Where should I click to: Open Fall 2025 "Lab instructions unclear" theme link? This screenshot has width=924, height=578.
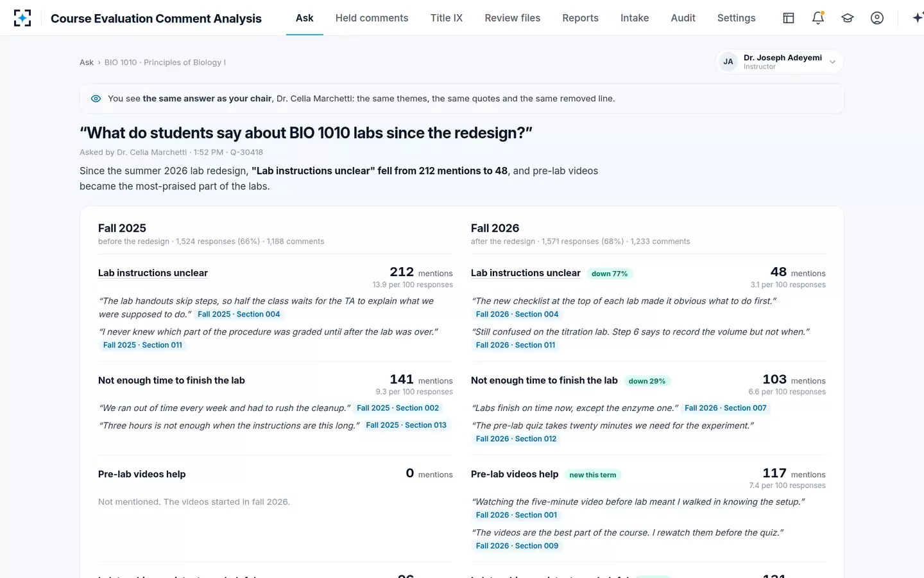(x=153, y=273)
